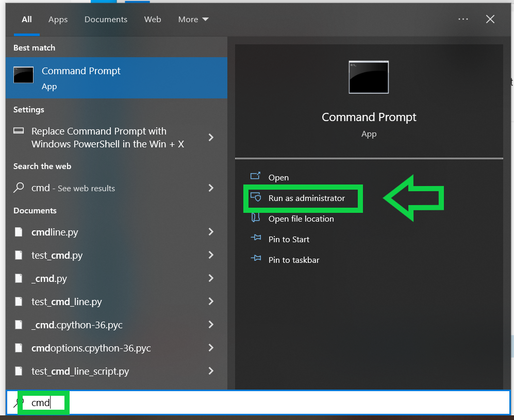Image resolution: width=514 pixels, height=420 pixels.
Task: Click the search magnifier icon beside cmd web result
Action: (x=19, y=188)
